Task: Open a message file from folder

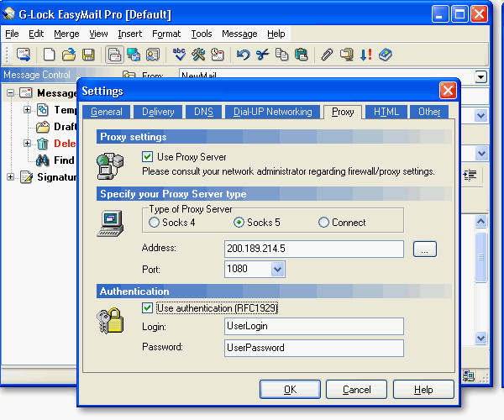Action: click(69, 55)
